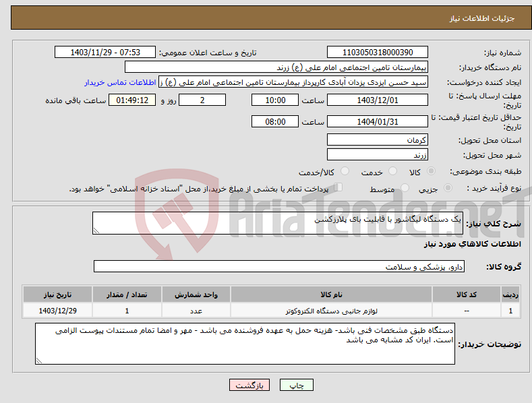
Task: Select the متوسط purchase type radio
Action: [405, 188]
